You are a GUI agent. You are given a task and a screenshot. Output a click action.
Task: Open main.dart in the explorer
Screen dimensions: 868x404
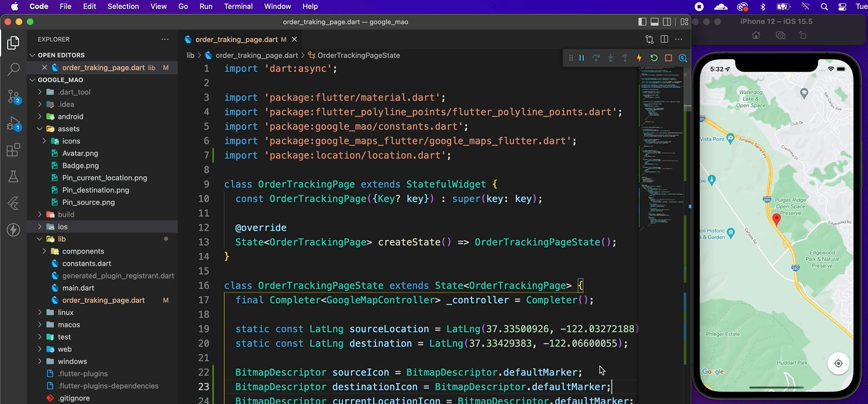click(78, 288)
